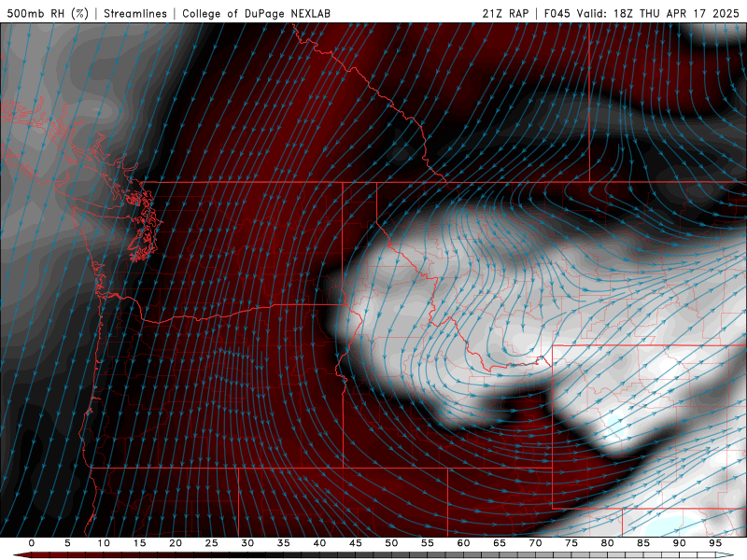Click the "40" value on the color scale
Image resolution: width=747 pixels, height=560 pixels.
[x=319, y=543]
